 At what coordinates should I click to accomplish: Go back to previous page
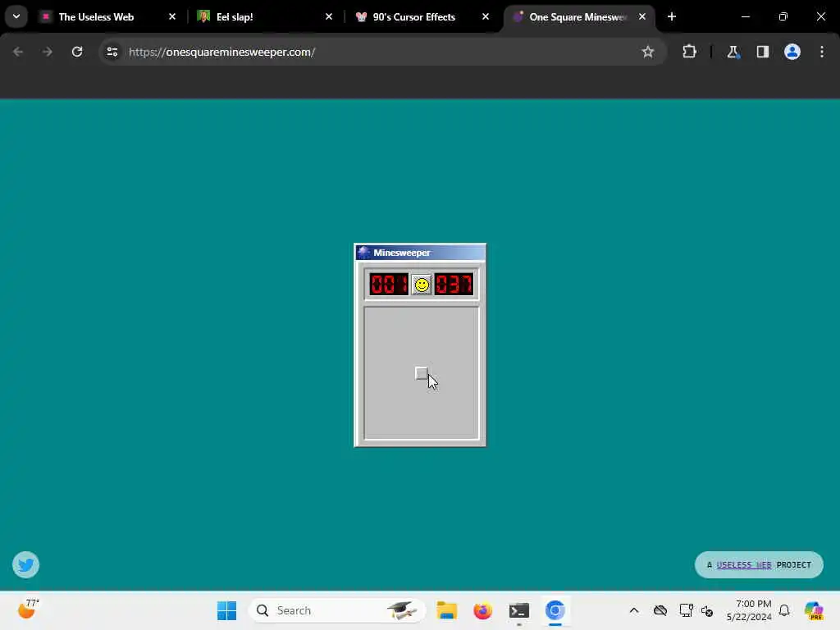18,52
